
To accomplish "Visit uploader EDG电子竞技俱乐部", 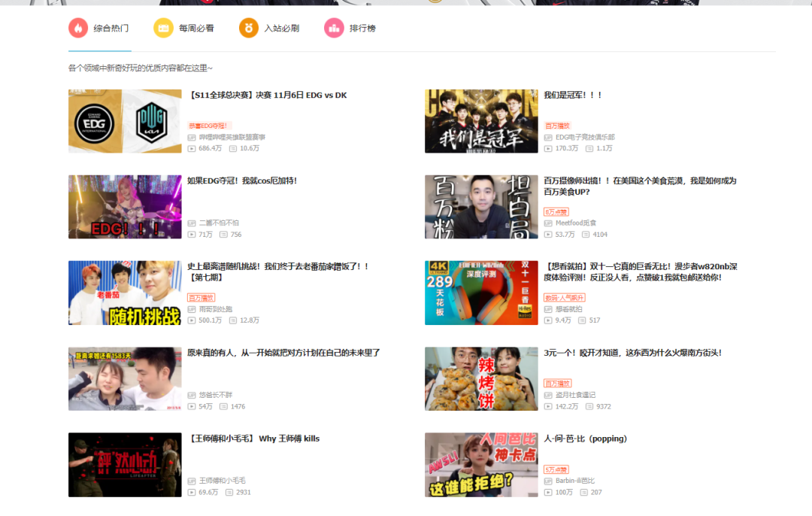I will point(585,138).
